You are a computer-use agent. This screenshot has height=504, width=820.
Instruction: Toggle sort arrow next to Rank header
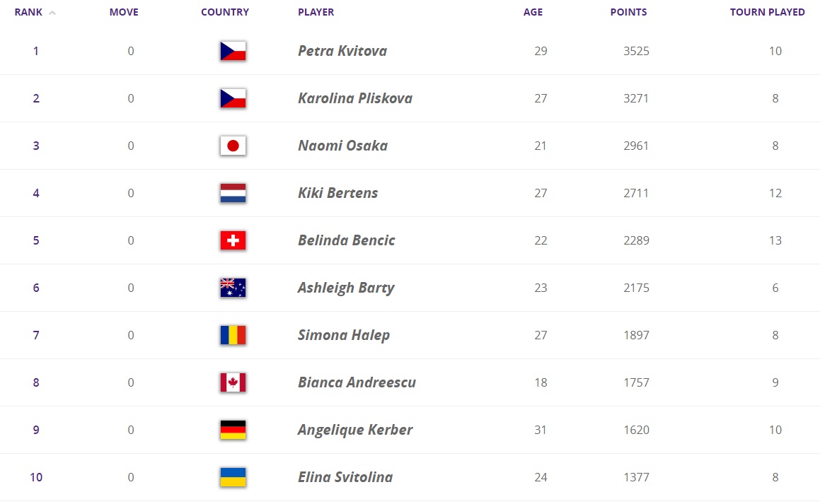pyautogui.click(x=52, y=13)
